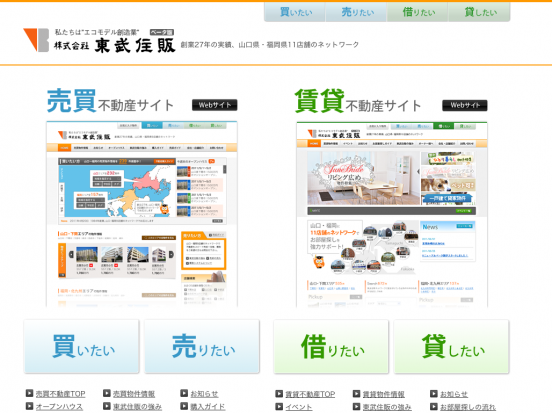Click the 売買不動産サイト heading
The width and height of the screenshot is (552, 413).
(110, 102)
